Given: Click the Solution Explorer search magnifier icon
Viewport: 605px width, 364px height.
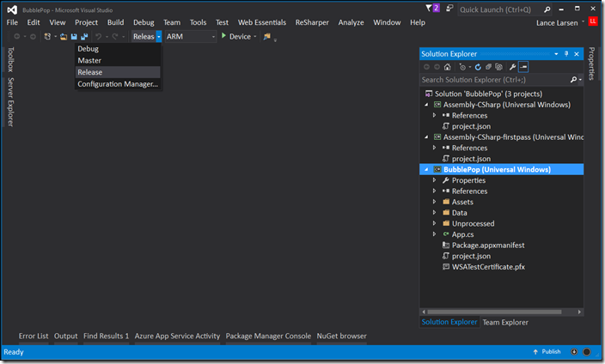Looking at the screenshot, I should pyautogui.click(x=574, y=80).
